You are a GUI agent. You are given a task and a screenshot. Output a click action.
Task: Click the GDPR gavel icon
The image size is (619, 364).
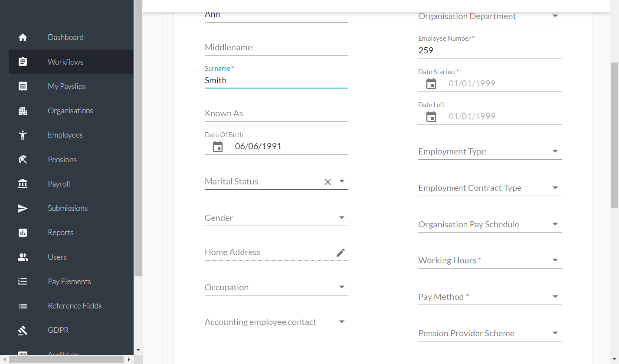click(23, 330)
